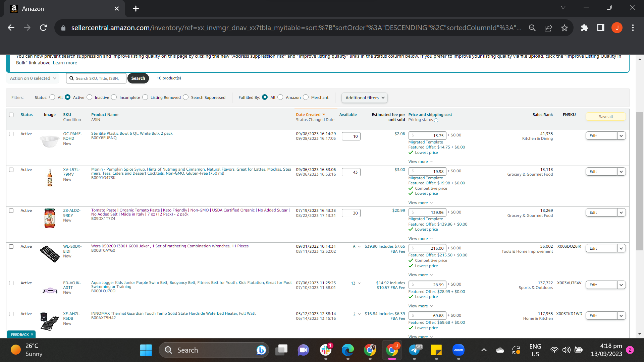Select Fulfilled By Amazon radio button
644x362 pixels.
pyautogui.click(x=280, y=97)
